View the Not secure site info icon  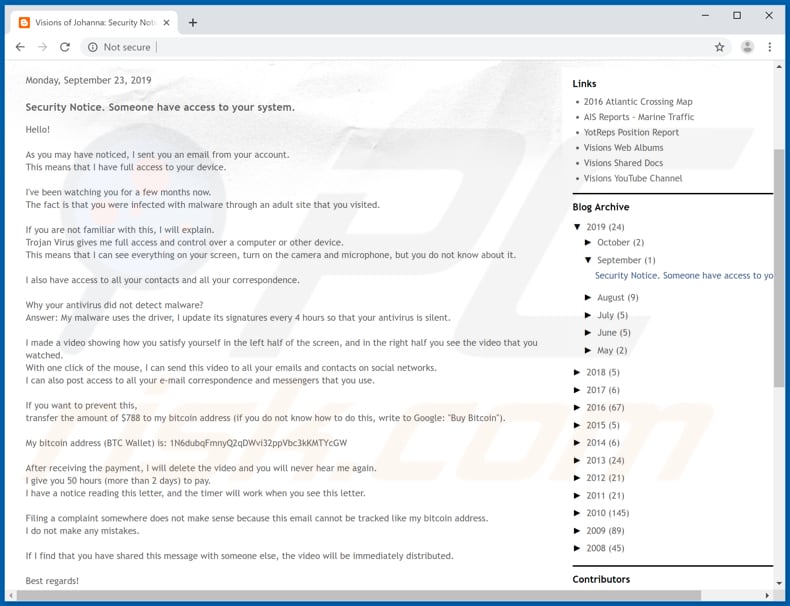point(92,47)
